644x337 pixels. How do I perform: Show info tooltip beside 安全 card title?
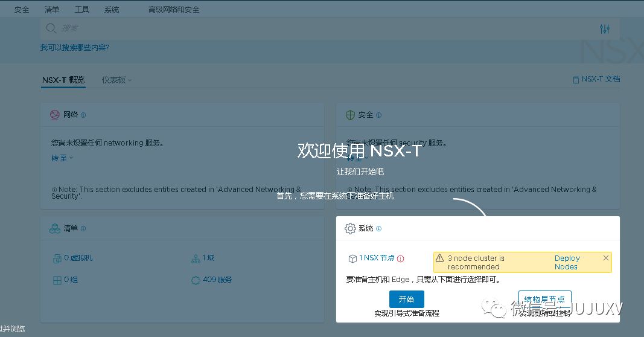coord(378,115)
